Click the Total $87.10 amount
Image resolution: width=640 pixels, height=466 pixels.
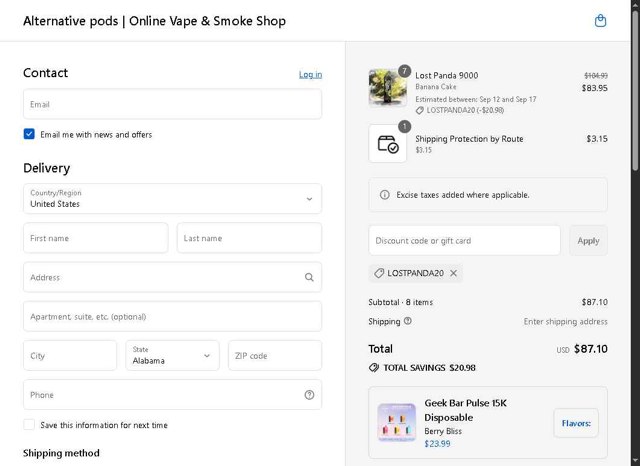591,349
